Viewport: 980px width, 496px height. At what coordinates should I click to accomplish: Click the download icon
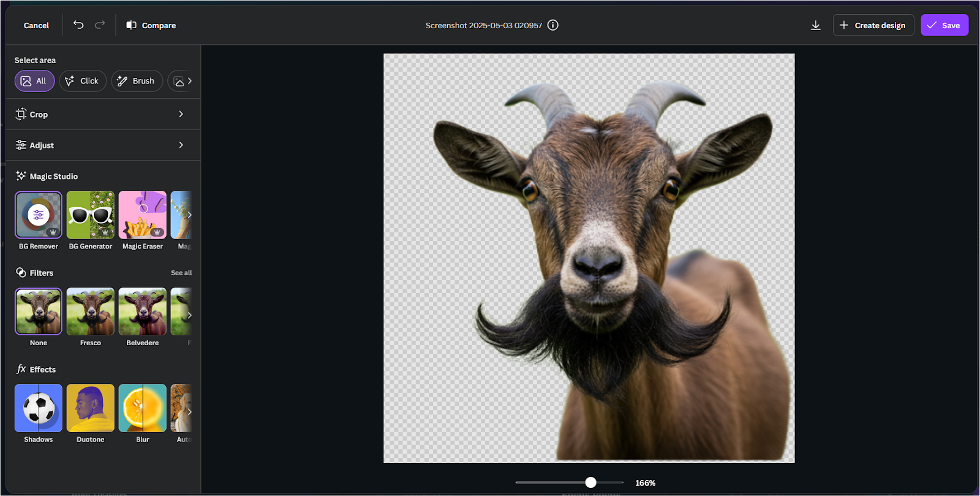click(815, 25)
